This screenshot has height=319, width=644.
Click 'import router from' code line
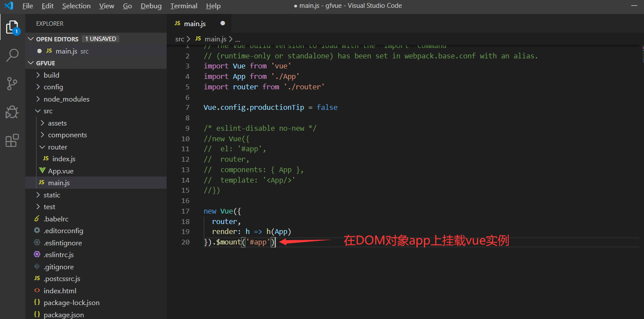click(x=264, y=87)
